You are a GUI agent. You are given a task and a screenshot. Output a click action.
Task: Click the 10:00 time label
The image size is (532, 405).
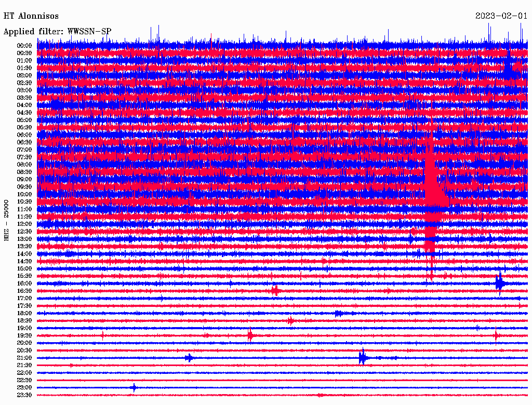pos(24,194)
